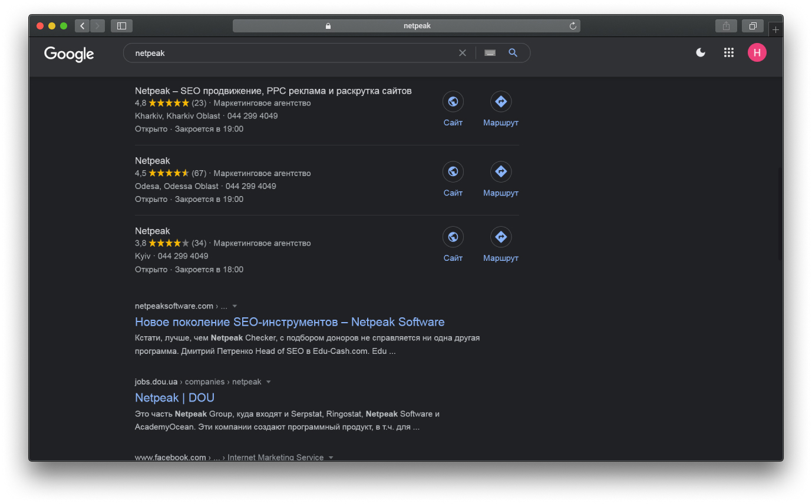Get directions to the Kyiv Netpeak office
The height and width of the screenshot is (504, 812).
500,237
